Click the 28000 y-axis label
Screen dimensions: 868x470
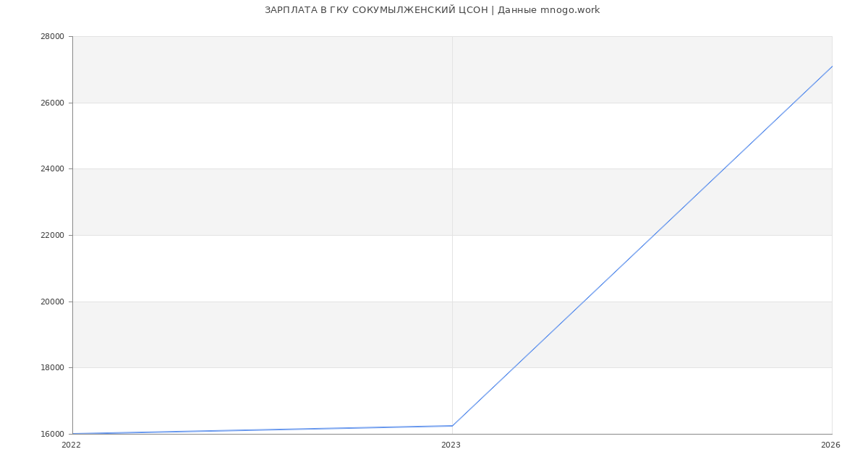coord(54,37)
